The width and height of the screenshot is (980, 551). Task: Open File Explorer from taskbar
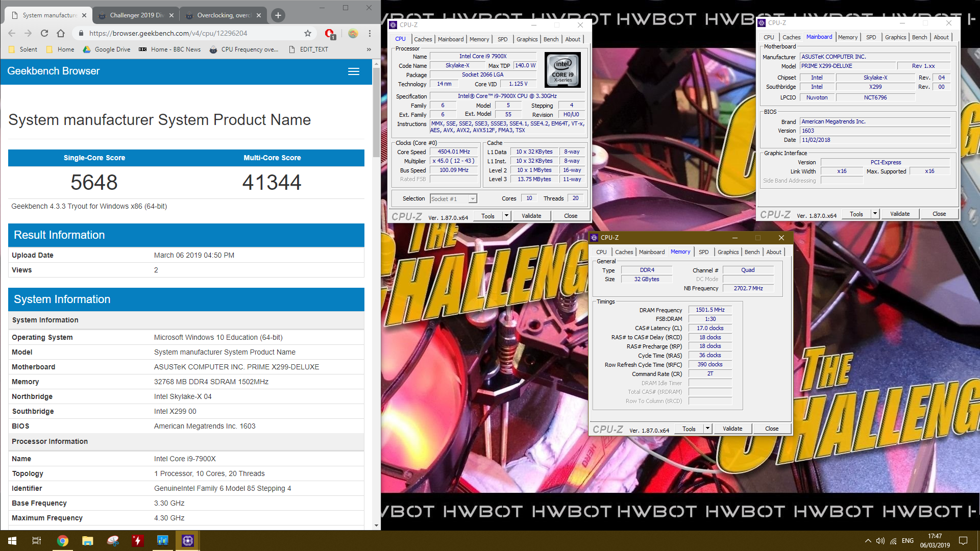point(88,541)
